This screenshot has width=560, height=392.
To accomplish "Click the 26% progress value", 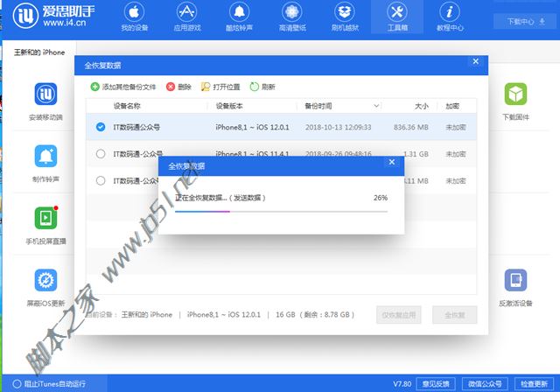I will pos(381,198).
